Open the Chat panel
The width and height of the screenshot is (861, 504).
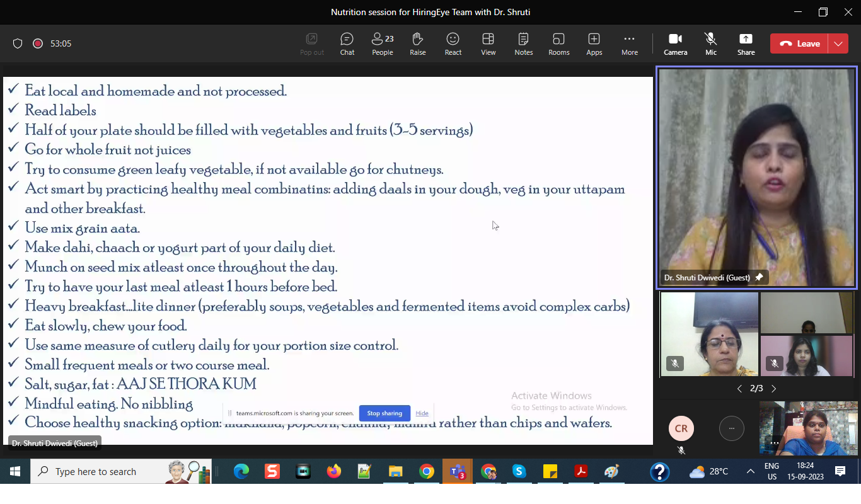[x=347, y=44]
